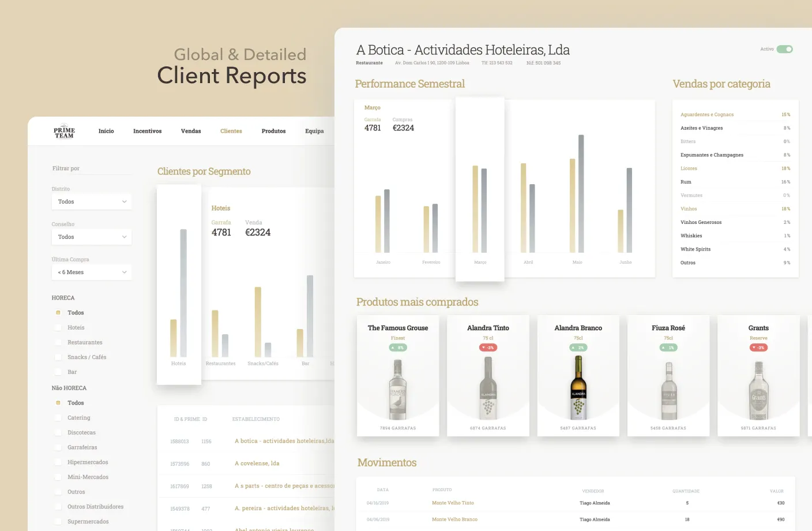Select HORECA Todos option
812x531 pixels.
[x=58, y=313]
